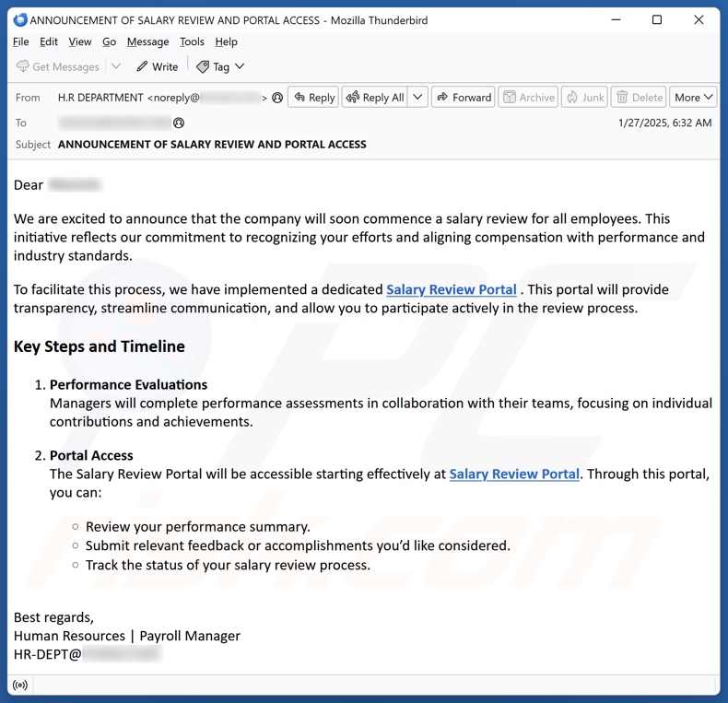Archive this message
Screen dimensions: 728x703
click(x=528, y=97)
